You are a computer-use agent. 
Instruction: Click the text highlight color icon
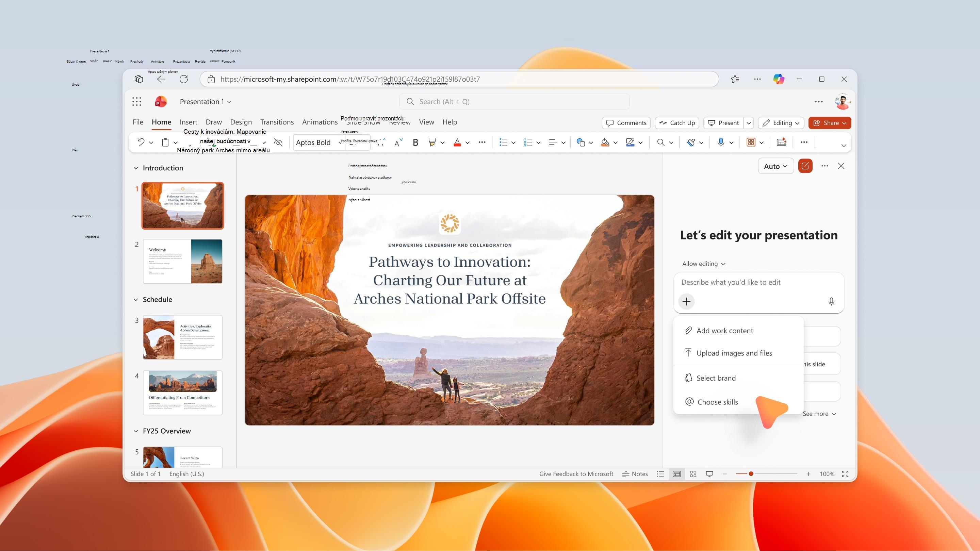click(x=432, y=142)
